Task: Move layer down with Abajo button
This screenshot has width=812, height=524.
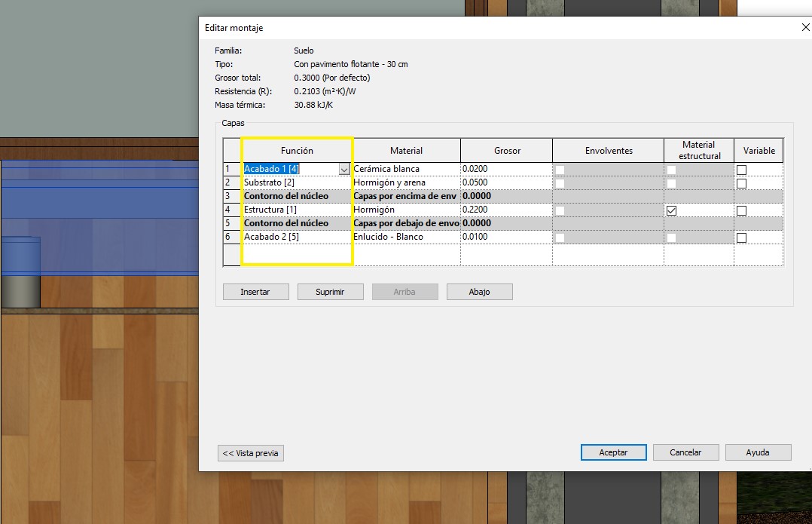Action: click(479, 292)
